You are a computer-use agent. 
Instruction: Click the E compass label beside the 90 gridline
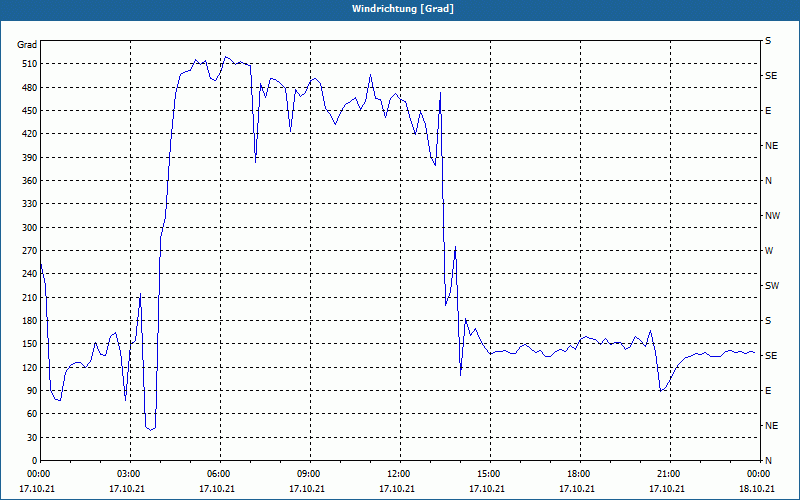click(x=768, y=391)
